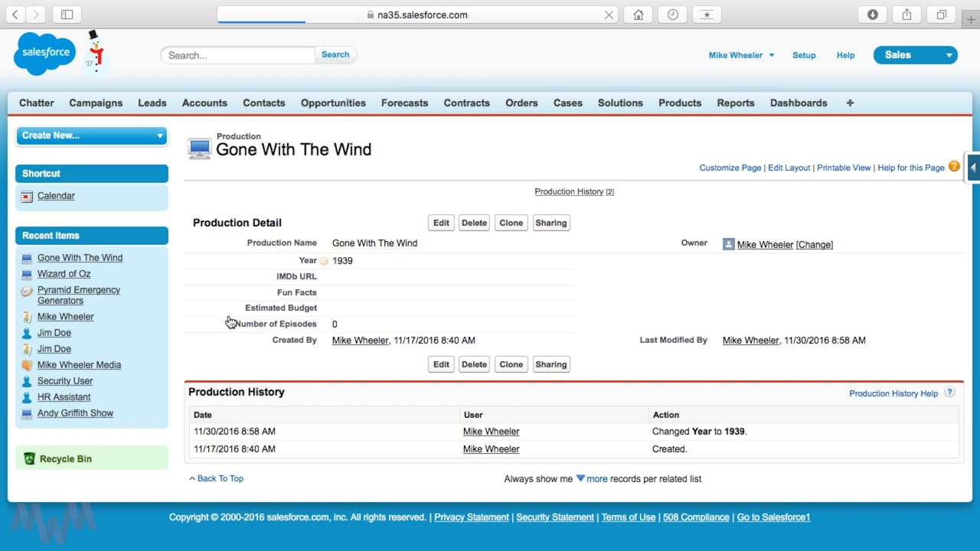This screenshot has width=980, height=551.
Task: Open the Printable View link
Action: [844, 168]
